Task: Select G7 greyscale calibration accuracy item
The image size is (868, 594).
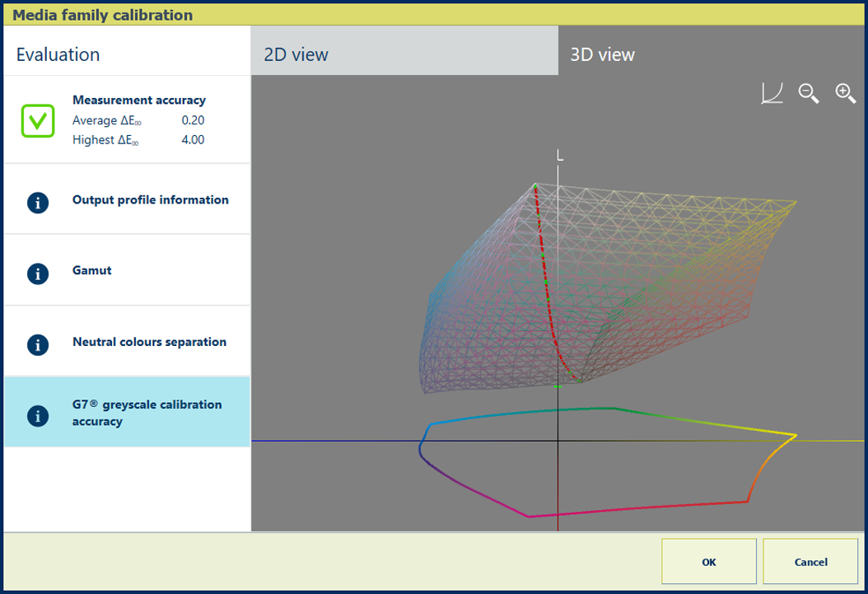Action: 147,413
